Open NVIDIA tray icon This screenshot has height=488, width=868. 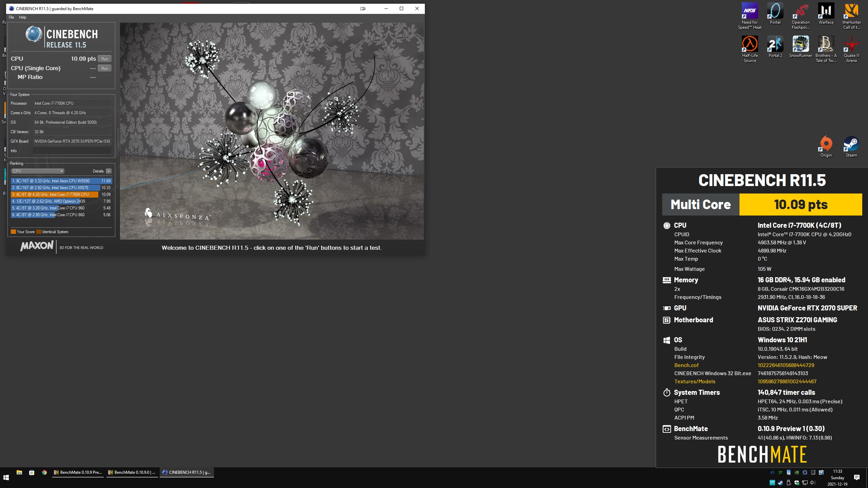(x=797, y=472)
